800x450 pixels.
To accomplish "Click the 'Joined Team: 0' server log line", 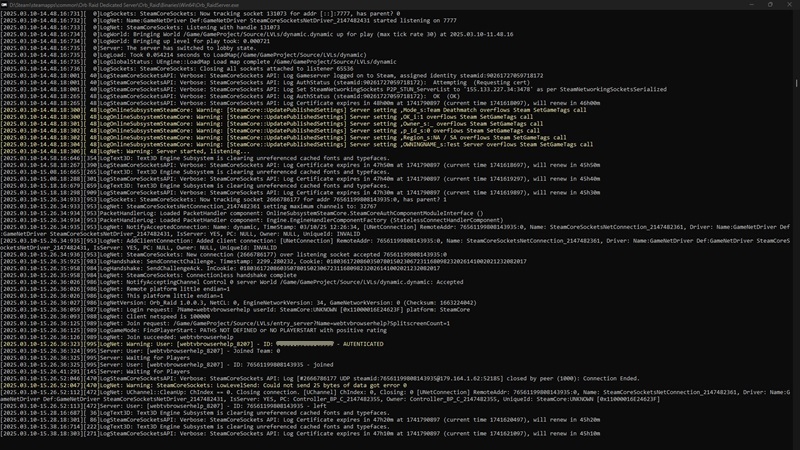I will (x=200, y=351).
